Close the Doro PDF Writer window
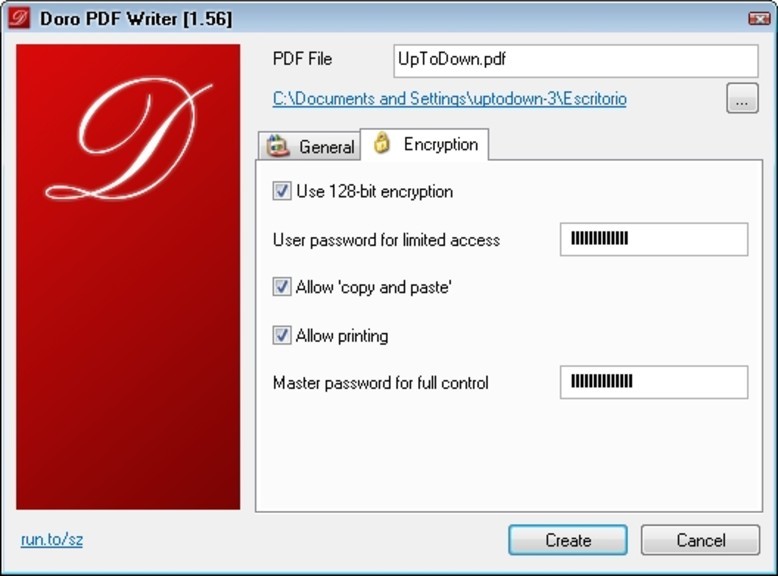The height and width of the screenshot is (576, 778). (x=758, y=19)
